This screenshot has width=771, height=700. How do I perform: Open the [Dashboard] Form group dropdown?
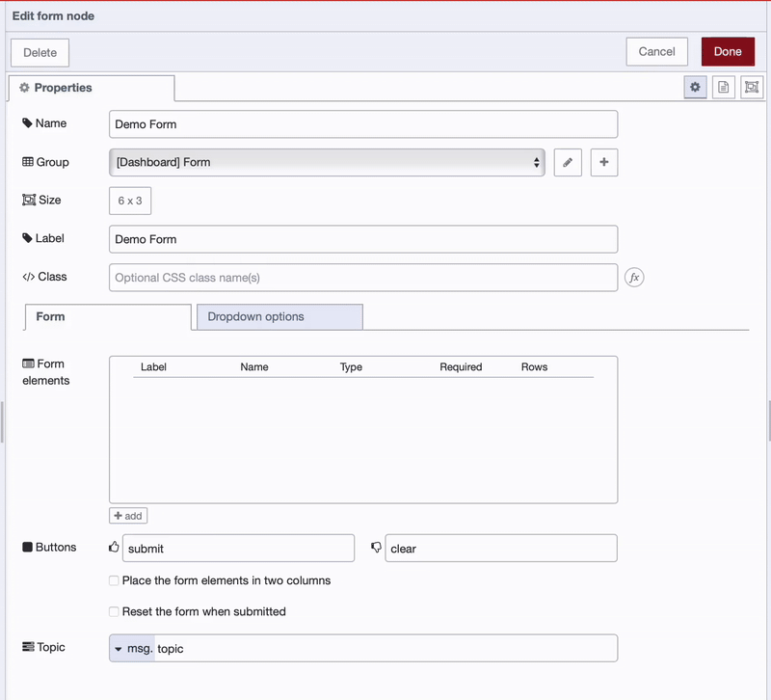pos(536,162)
